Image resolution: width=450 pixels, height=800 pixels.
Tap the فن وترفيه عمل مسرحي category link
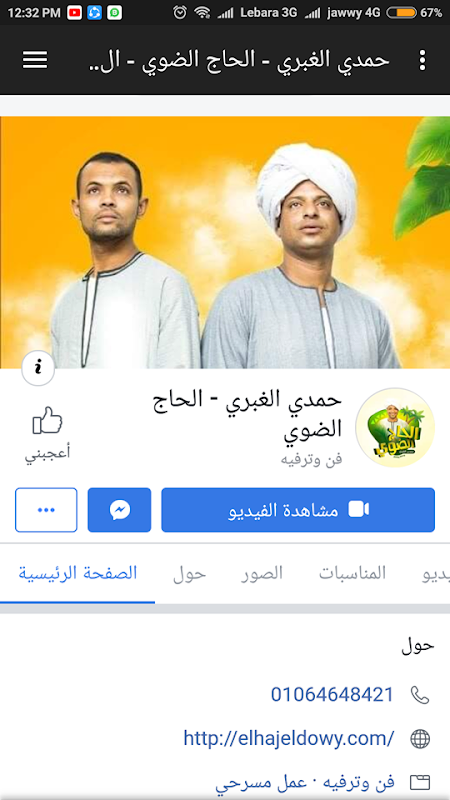click(305, 782)
